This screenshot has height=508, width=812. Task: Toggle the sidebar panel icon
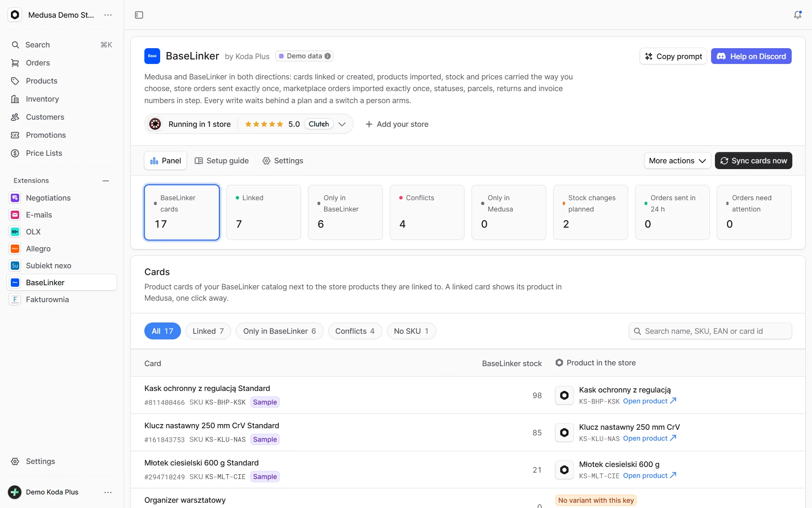click(139, 15)
